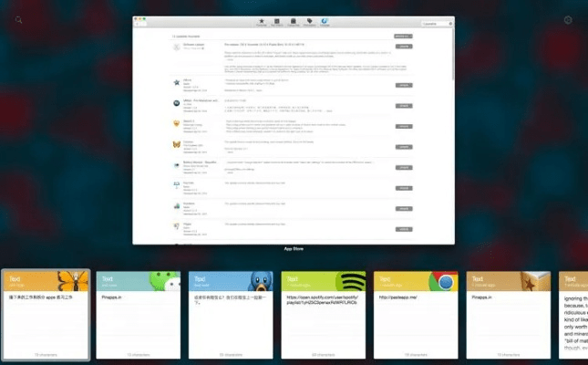588x365 pixels.
Task: Open settings via the gear icon
Action: pos(569,19)
